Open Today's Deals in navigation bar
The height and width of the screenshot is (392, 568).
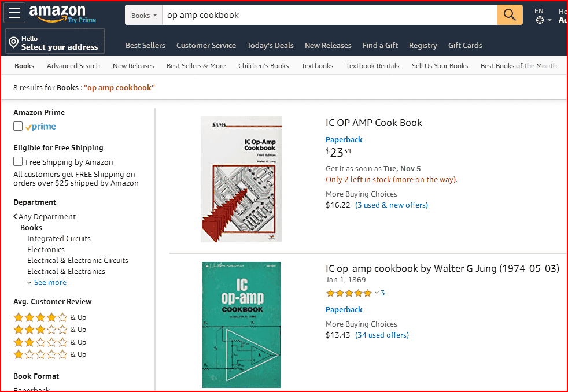270,46
